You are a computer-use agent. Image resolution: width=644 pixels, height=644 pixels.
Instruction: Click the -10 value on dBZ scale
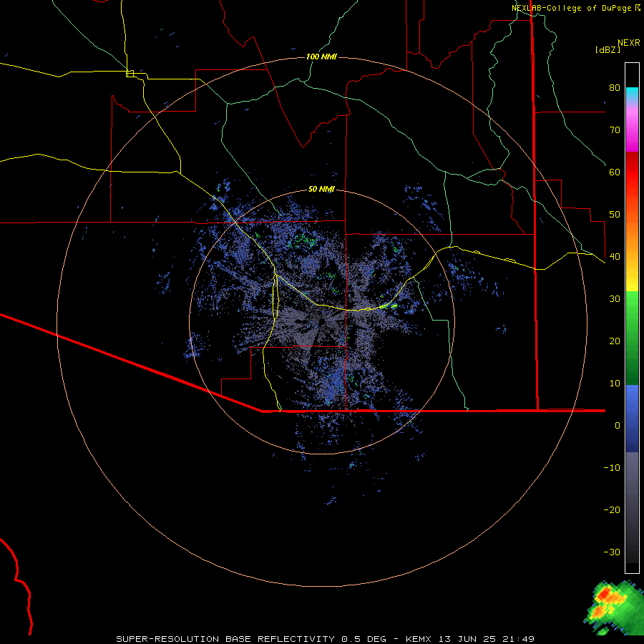(612, 467)
